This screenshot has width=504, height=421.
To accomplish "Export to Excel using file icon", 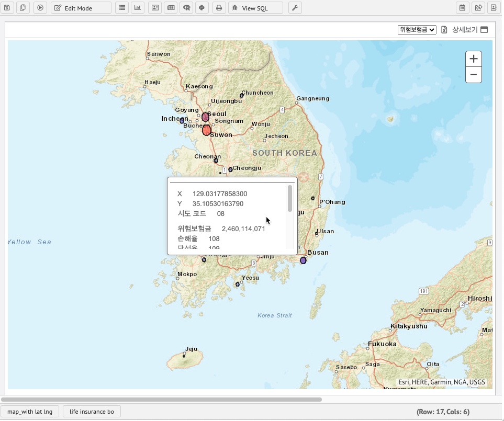I will tap(444, 30).
